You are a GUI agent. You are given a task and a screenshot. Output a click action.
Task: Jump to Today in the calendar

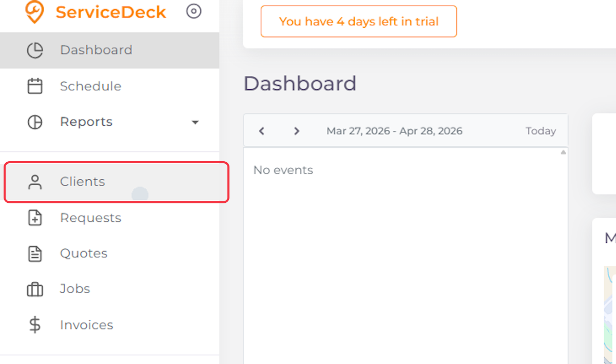pos(541,131)
